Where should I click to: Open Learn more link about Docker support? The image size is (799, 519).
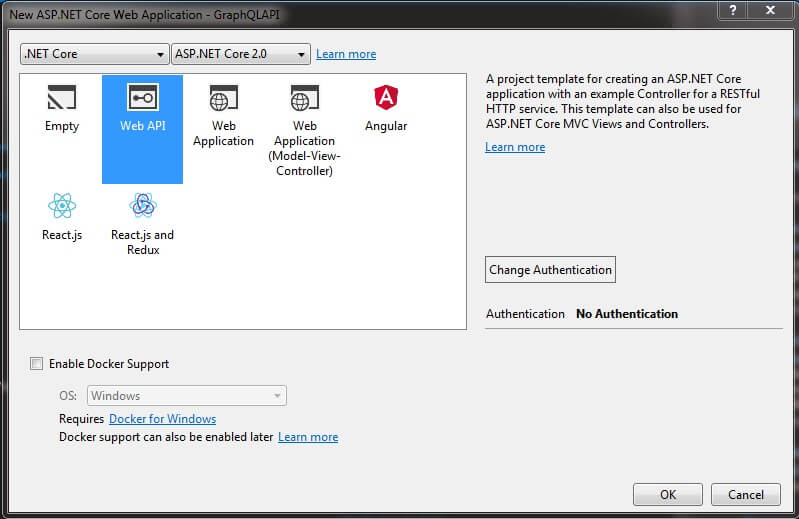tap(308, 437)
